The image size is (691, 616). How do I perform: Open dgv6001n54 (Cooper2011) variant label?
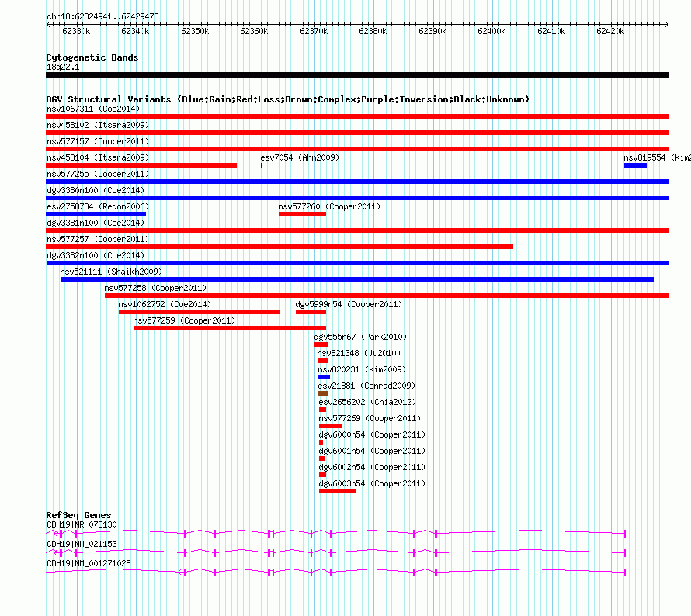372,451
